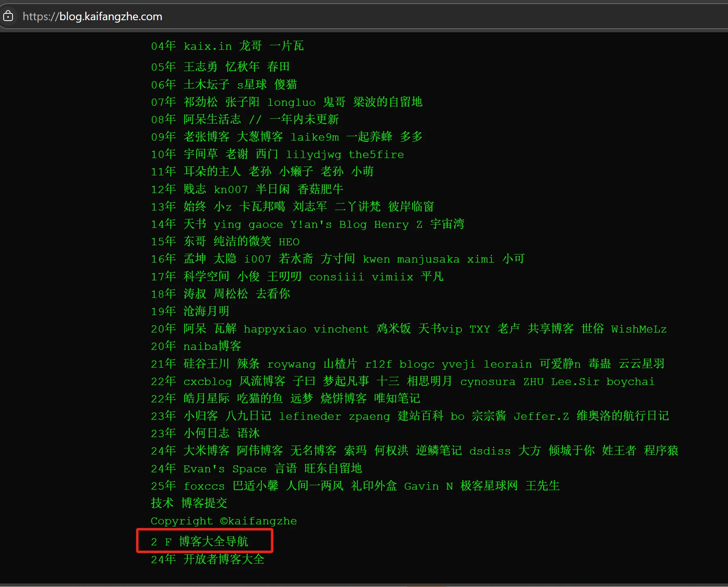Image resolution: width=728 pixels, height=587 pixels.
Task: Open the kaix.in blog link
Action: (x=208, y=46)
